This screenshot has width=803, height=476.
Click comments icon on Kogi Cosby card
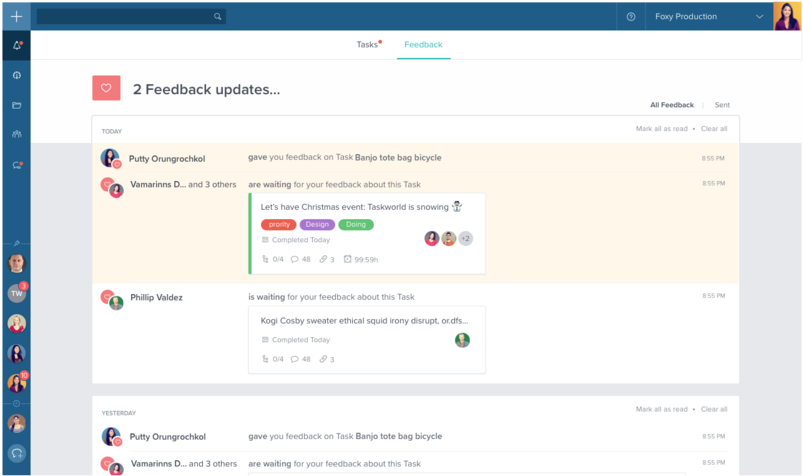(294, 359)
